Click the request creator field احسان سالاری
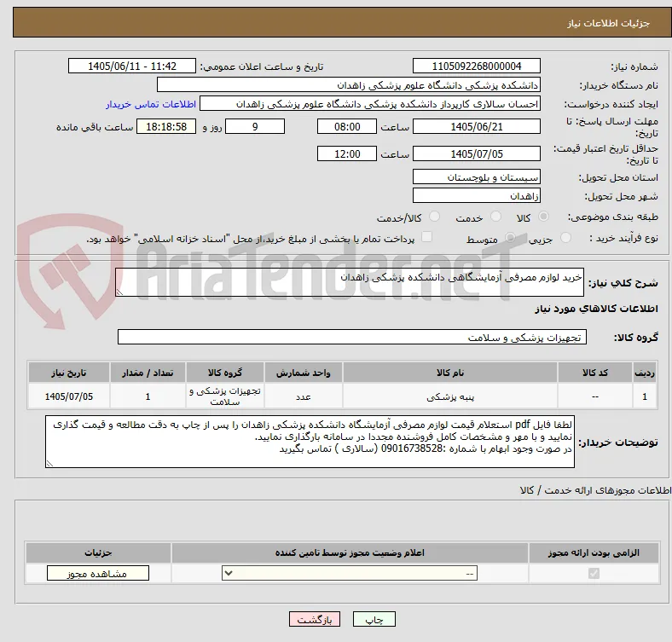Viewport: 672px width, 642px height. tap(370, 104)
